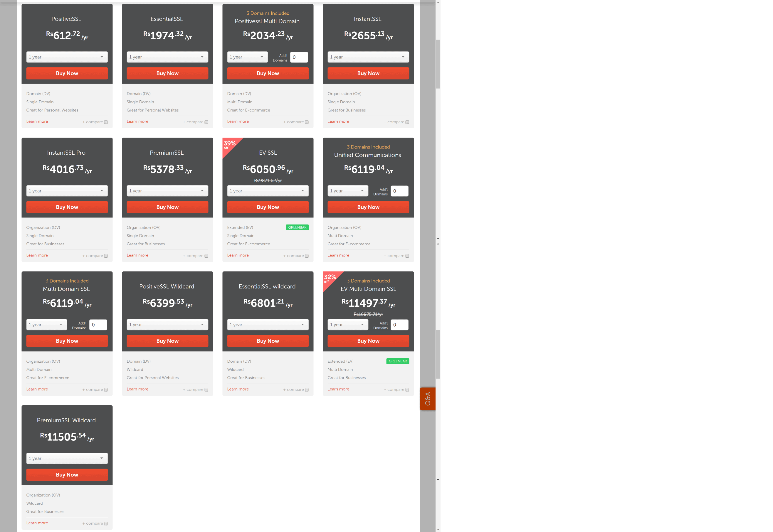
Task: Click the 32% off badge on EV Multi Domain SSL
Action: [330, 278]
